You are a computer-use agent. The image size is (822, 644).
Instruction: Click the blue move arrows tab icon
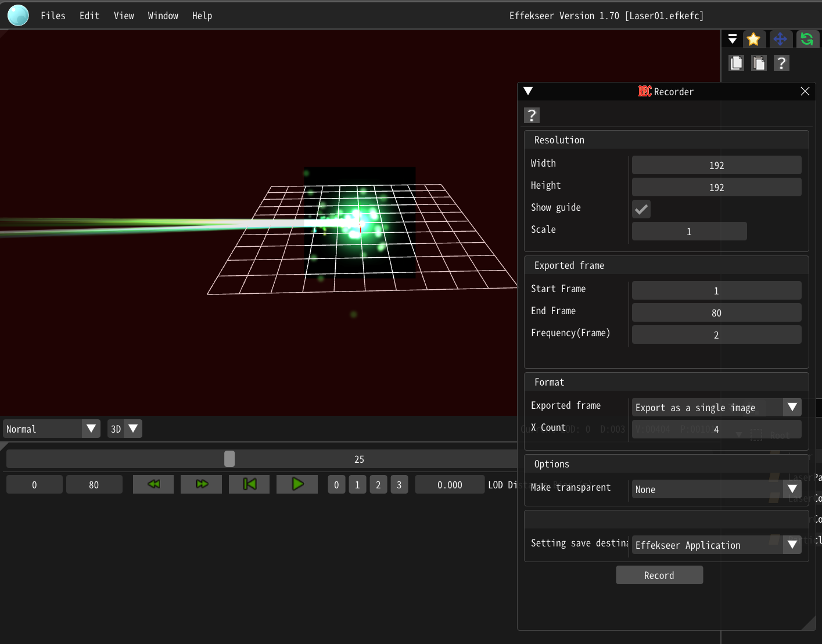tap(780, 39)
